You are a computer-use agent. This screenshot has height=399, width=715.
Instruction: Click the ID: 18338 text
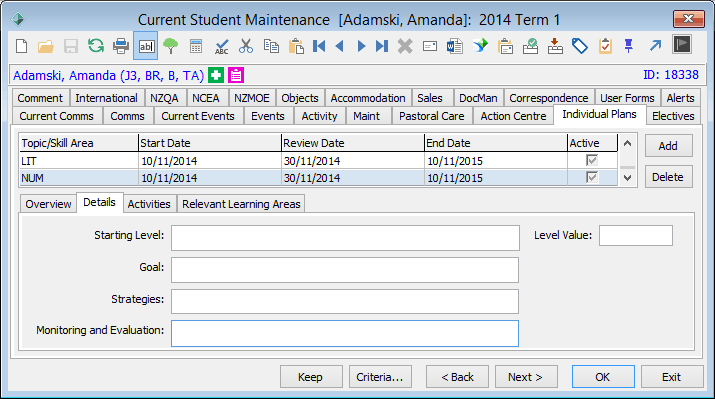(671, 75)
